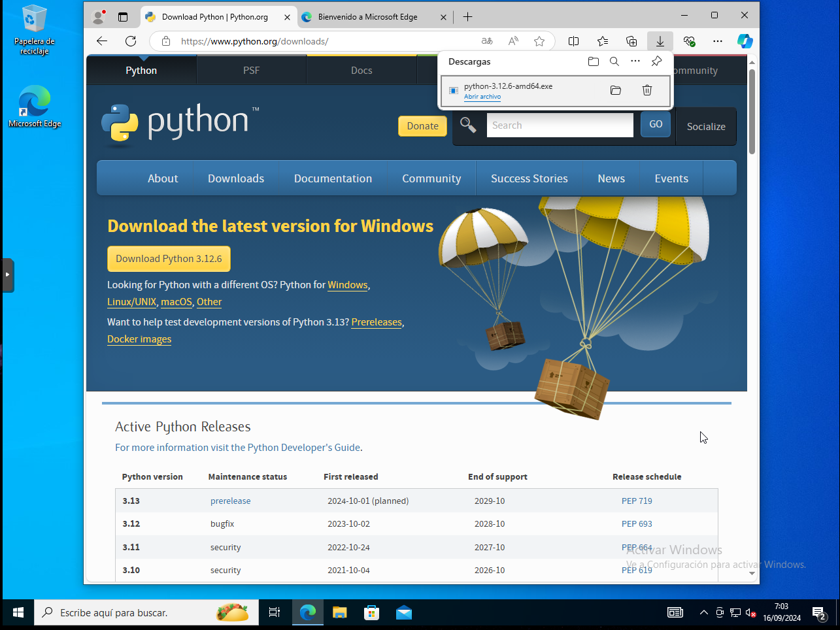The image size is (840, 630).
Task: Search downloads with the magnifier icon
Action: pyautogui.click(x=614, y=61)
